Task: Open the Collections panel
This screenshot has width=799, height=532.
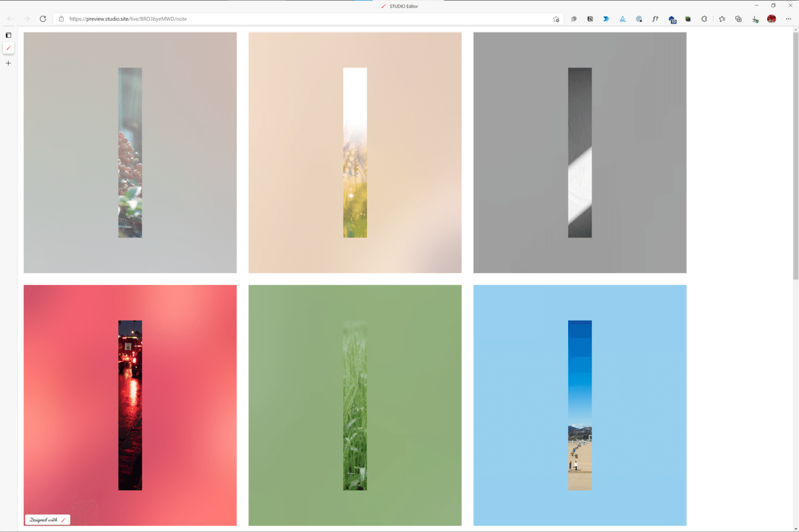Action: tap(738, 19)
